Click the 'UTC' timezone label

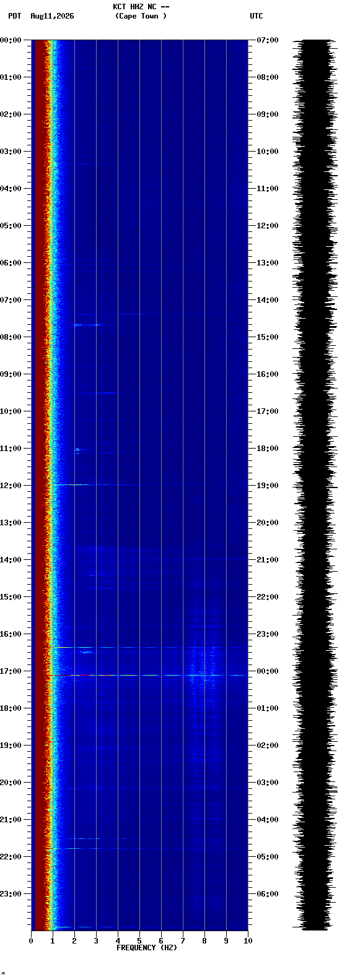click(256, 16)
